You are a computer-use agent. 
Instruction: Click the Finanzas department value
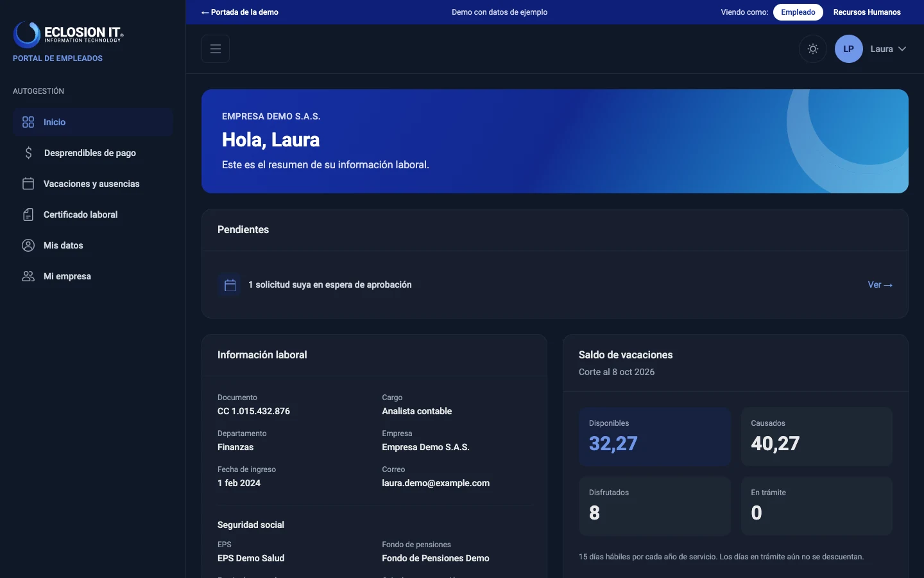pyautogui.click(x=235, y=447)
